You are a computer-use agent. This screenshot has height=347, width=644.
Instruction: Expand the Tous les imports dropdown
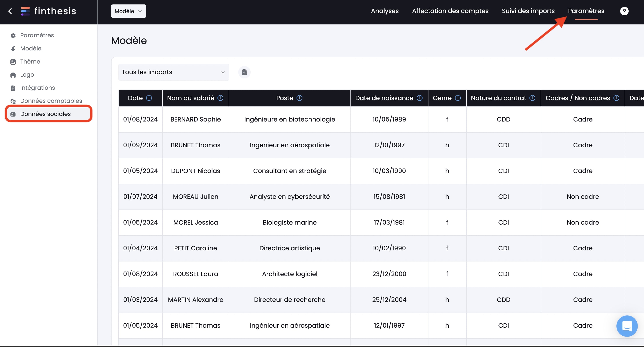pos(174,72)
